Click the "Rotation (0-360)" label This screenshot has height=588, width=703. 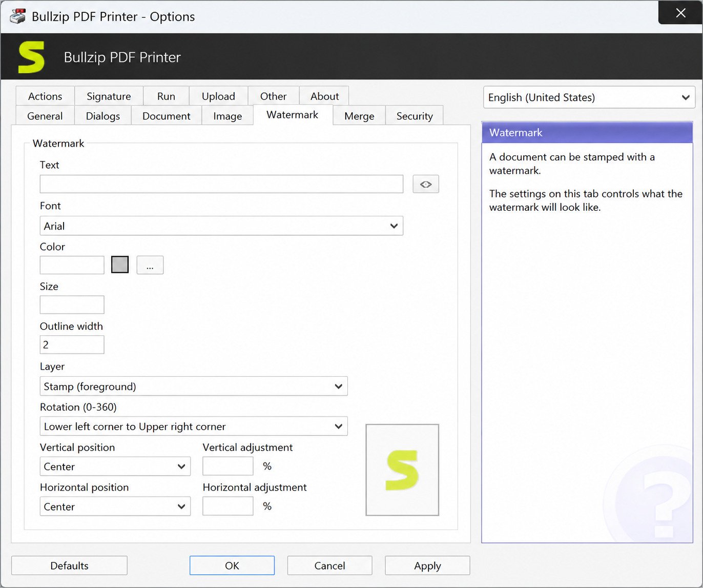(78, 407)
